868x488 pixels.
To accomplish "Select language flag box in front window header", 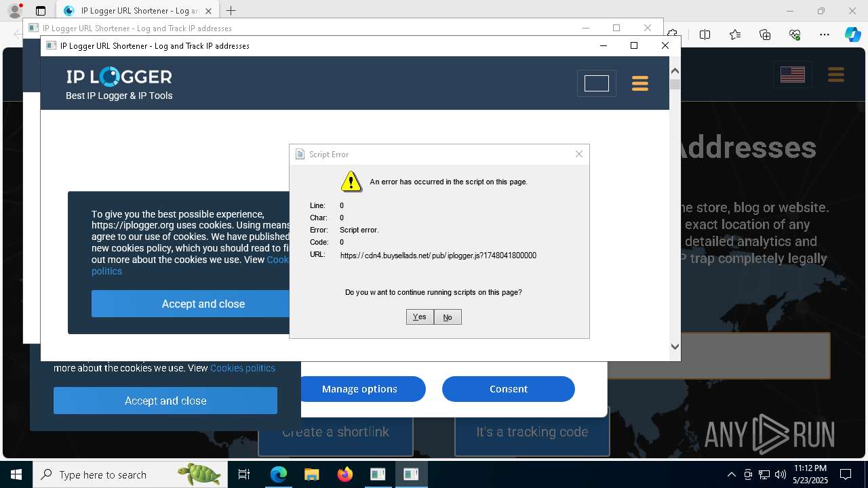I will pos(597,83).
